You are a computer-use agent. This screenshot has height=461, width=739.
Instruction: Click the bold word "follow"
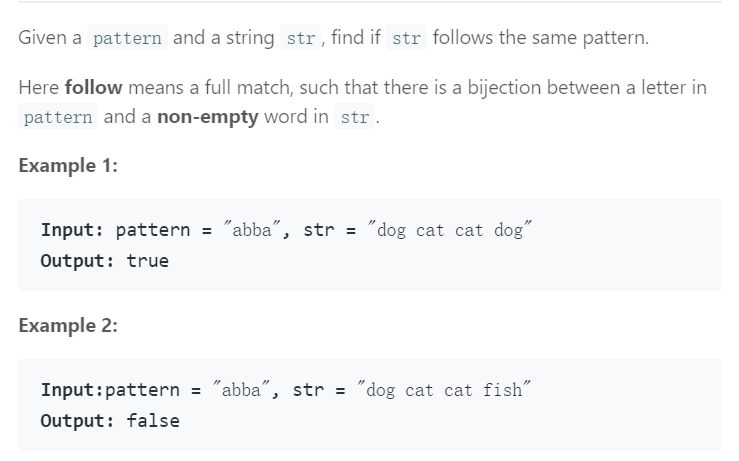coord(93,88)
